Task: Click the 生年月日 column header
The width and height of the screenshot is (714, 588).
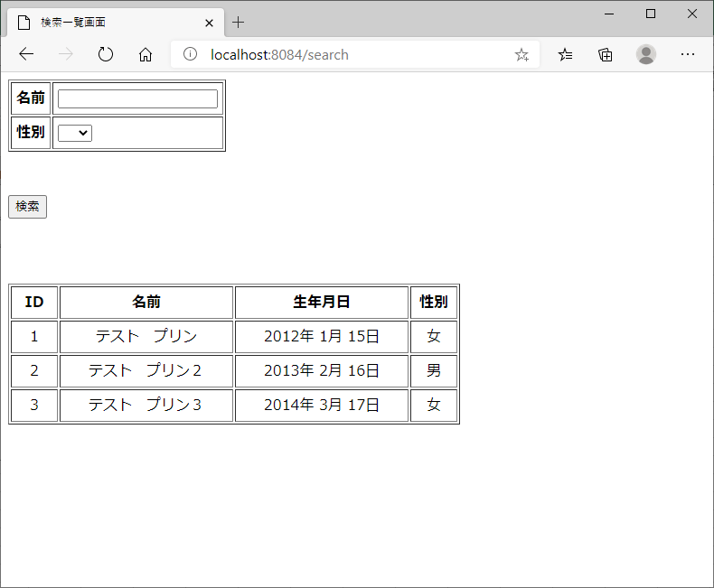Action: (322, 302)
